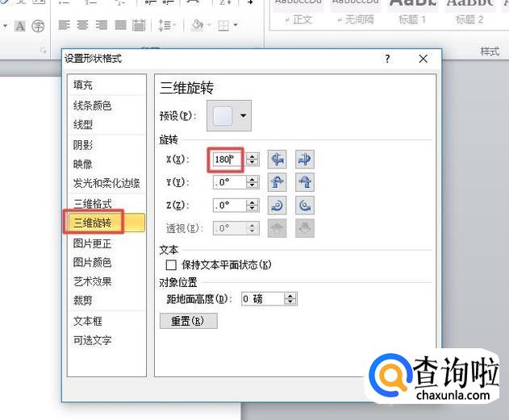Click the 重置 reset button
This screenshot has width=509, height=420.
188,321
